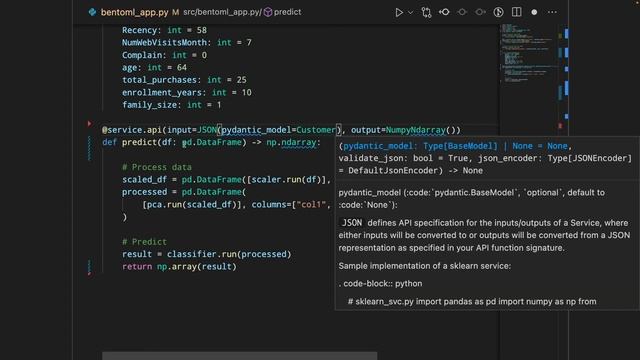Click the 'Complain: int = 0' line
Screen dimensions: 640x360
click(164, 55)
